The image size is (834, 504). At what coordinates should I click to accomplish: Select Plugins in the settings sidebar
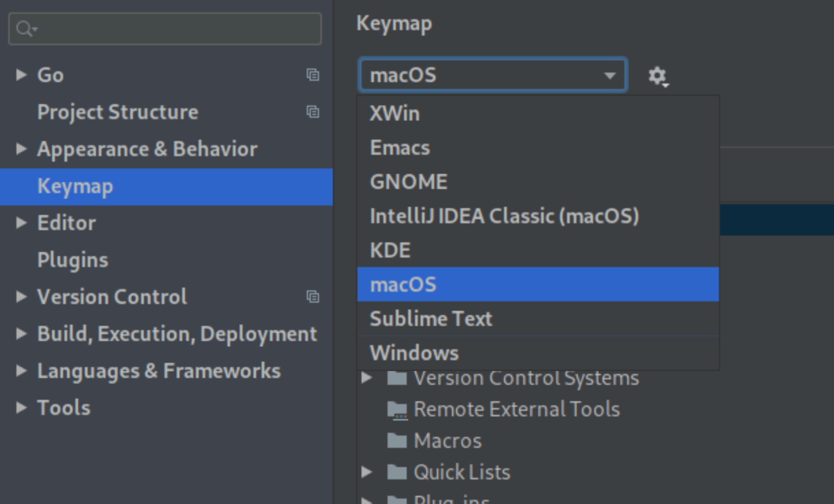[73, 260]
